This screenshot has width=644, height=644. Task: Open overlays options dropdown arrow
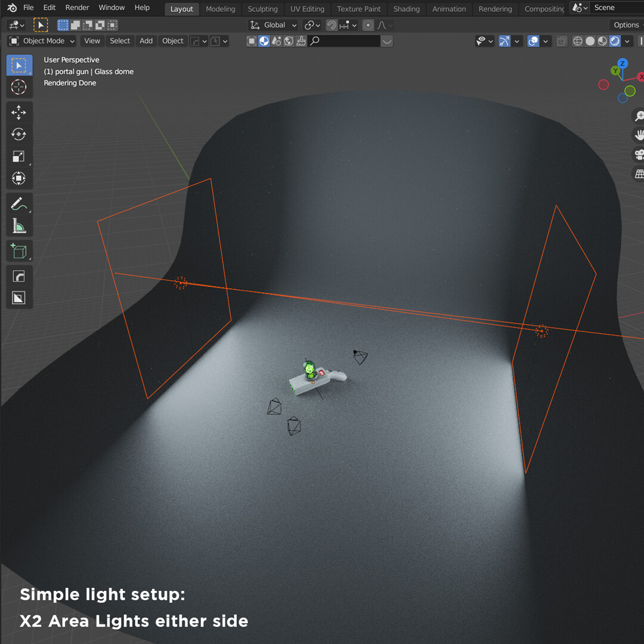[546, 41]
